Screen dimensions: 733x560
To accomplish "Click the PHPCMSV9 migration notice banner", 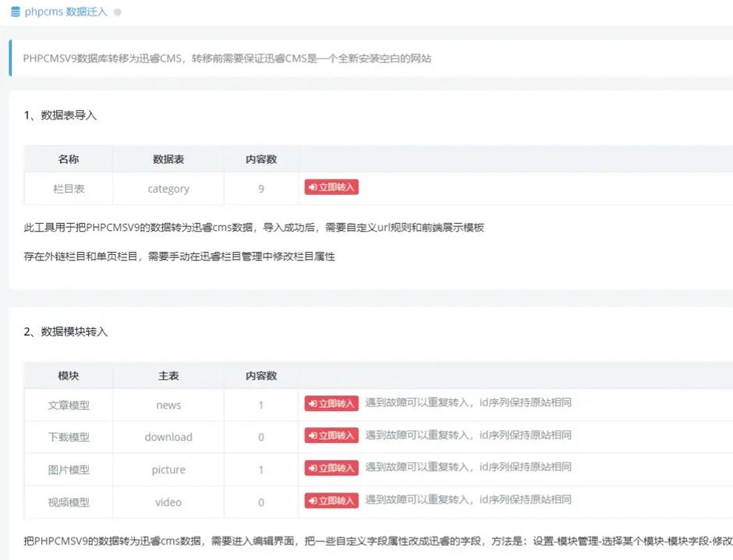I will point(228,58).
